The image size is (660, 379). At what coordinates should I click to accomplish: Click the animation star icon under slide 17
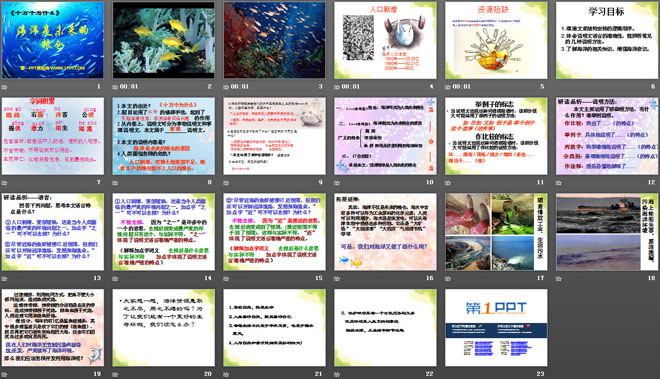tap(448, 278)
